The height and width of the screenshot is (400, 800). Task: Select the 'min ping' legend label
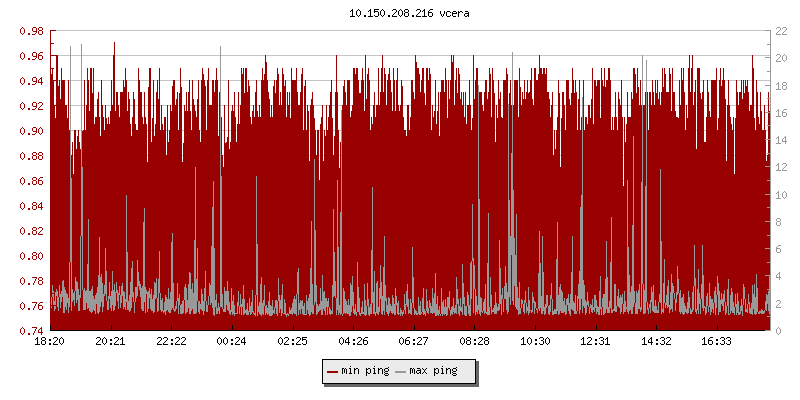coord(365,371)
